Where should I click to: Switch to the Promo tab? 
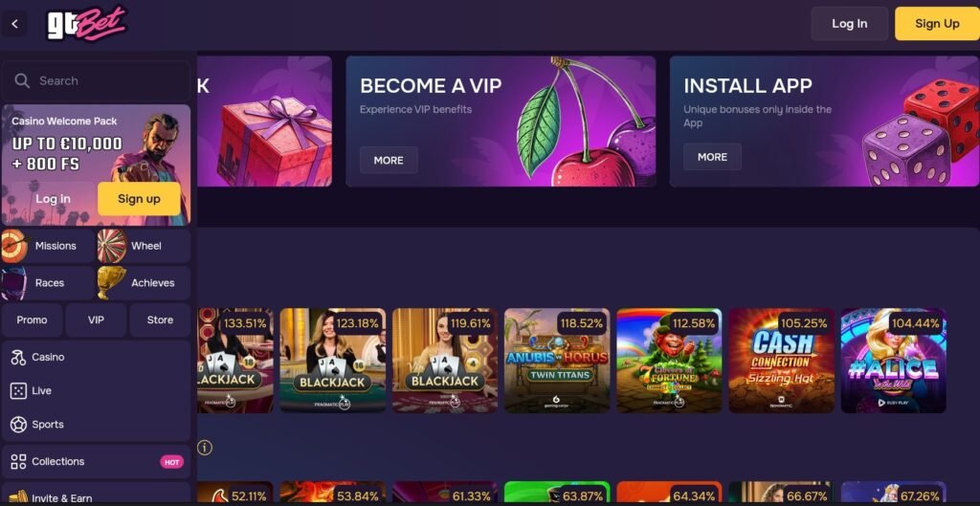click(32, 319)
